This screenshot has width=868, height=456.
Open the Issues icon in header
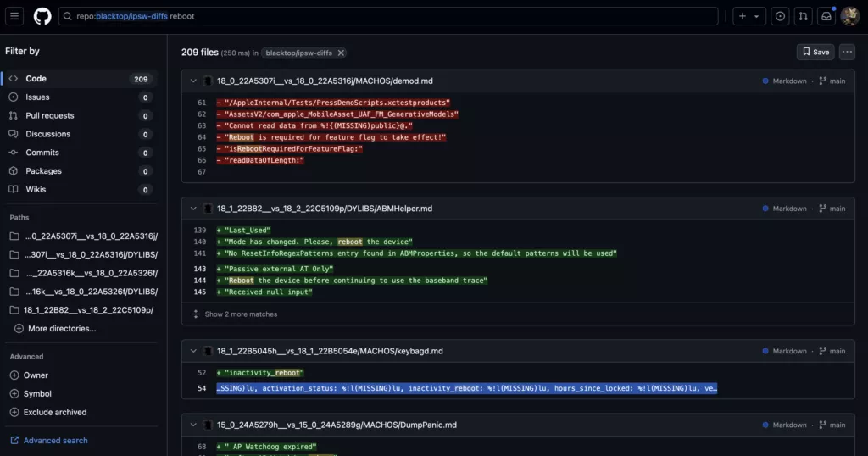(x=780, y=16)
